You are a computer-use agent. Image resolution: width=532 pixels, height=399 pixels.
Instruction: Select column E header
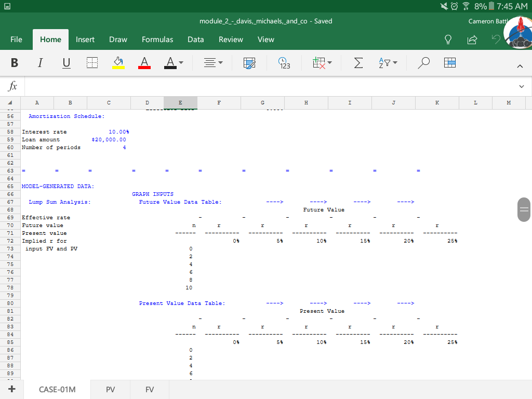pos(180,103)
